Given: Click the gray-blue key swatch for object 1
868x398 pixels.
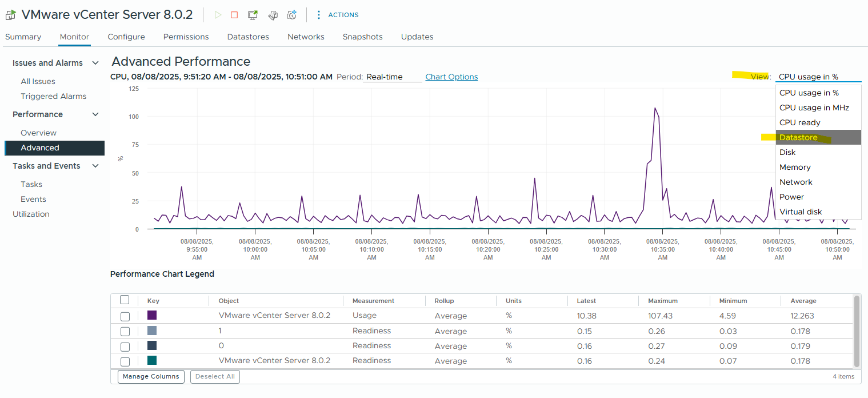Looking at the screenshot, I should click(152, 331).
